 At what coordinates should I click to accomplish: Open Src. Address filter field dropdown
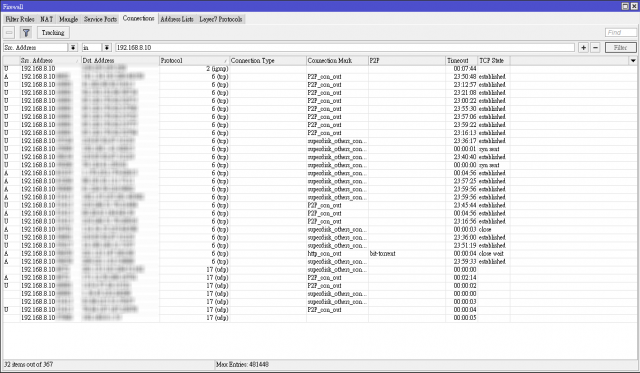click(73, 48)
